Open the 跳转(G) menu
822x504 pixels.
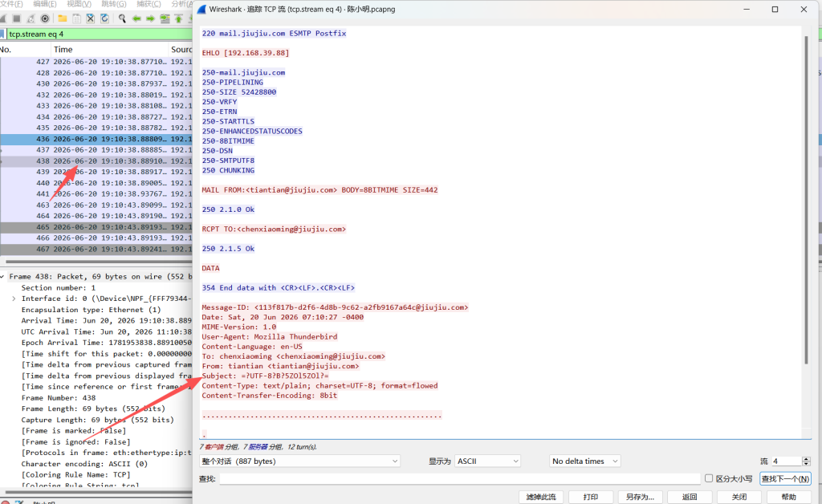(114, 4)
